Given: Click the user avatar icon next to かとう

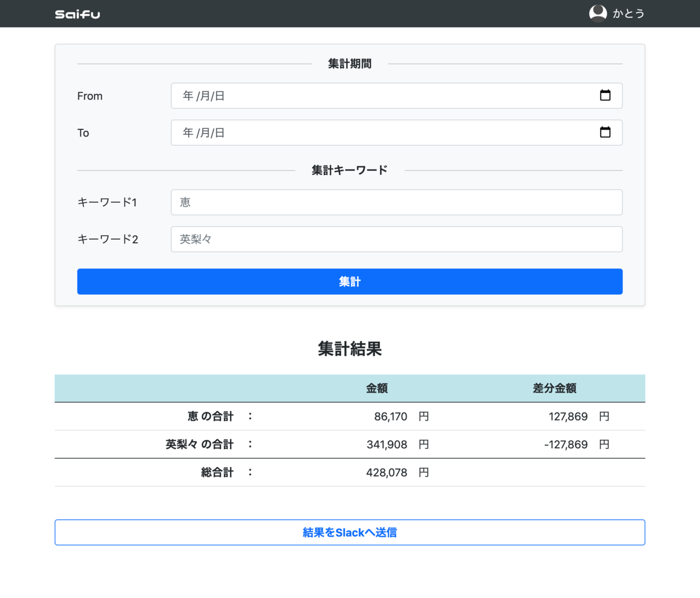Looking at the screenshot, I should point(598,13).
